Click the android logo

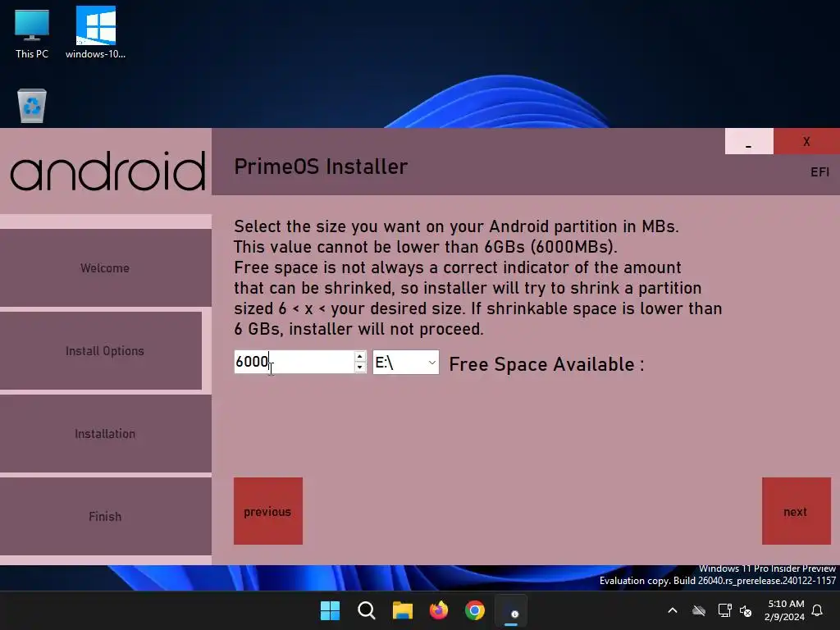coord(107,171)
